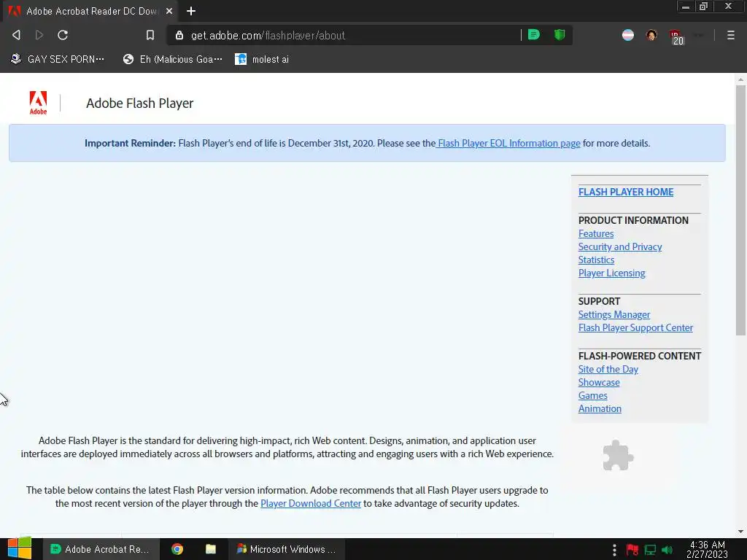The height and width of the screenshot is (560, 747).
Task: Close the Adobe Acrobat Reader DC tab
Action: tap(169, 11)
